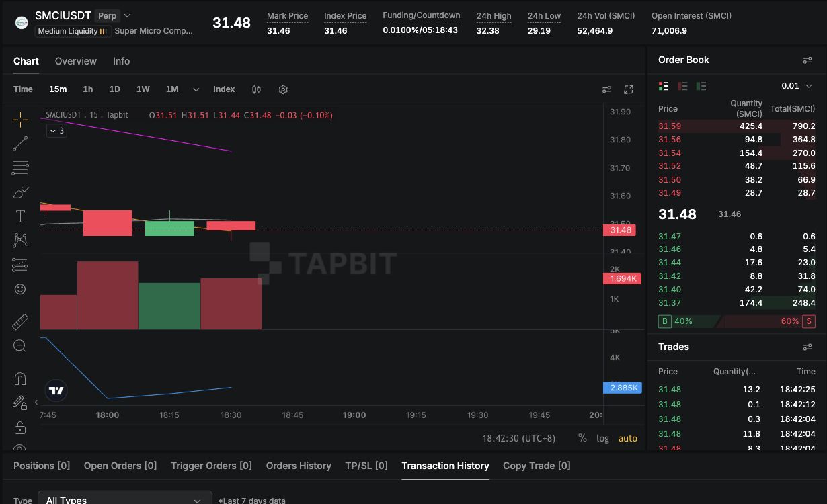Open the emoji icons tool
Screen dimensions: 827x504
pos(20,289)
